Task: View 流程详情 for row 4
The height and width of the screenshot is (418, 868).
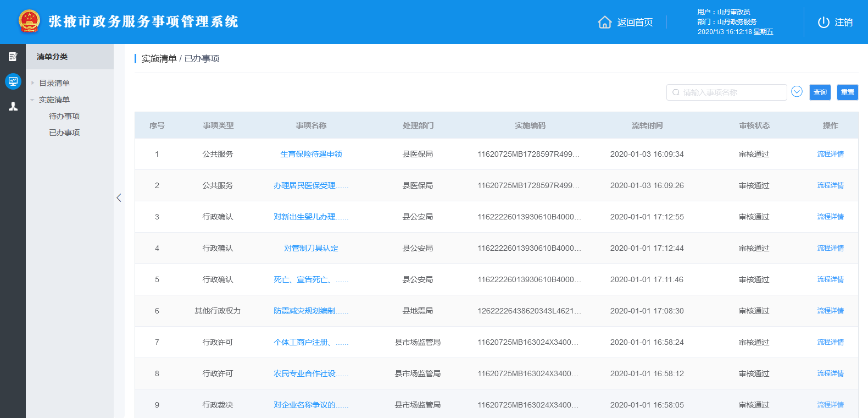Action: [x=830, y=248]
